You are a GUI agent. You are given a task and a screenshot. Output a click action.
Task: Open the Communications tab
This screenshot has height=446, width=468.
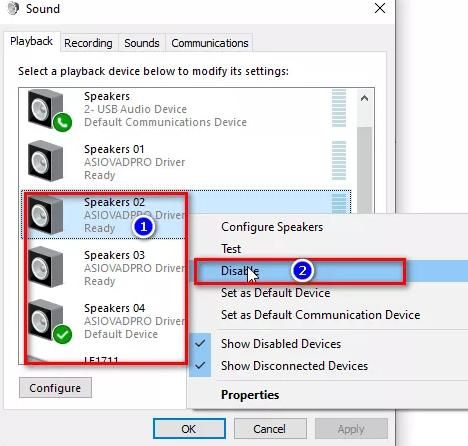210,43
